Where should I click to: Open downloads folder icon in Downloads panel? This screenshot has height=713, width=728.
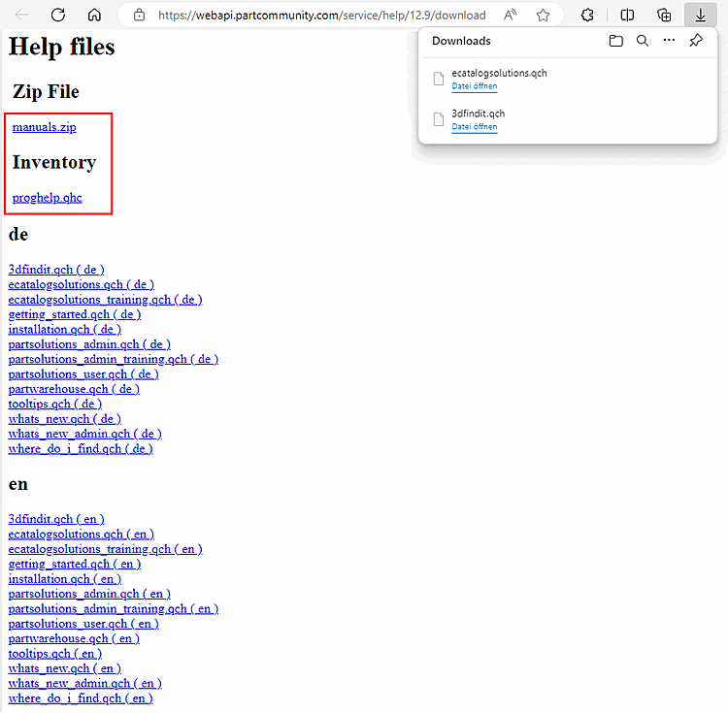pos(615,41)
